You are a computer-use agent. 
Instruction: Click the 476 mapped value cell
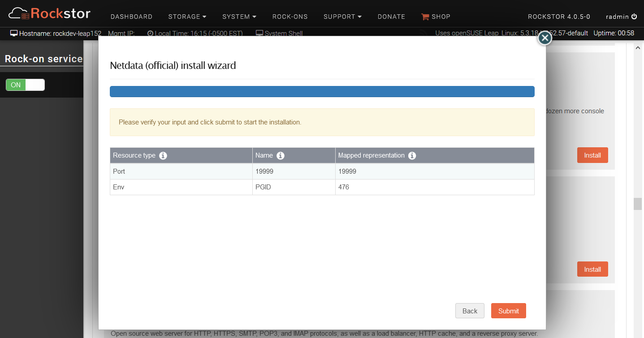click(x=435, y=187)
